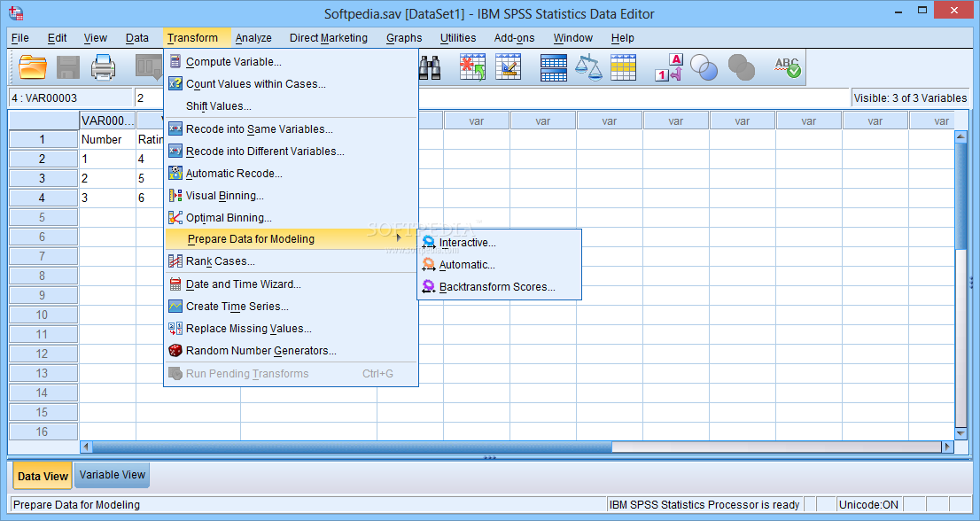This screenshot has height=521, width=980.
Task: Select row header number 4
Action: 43,198
